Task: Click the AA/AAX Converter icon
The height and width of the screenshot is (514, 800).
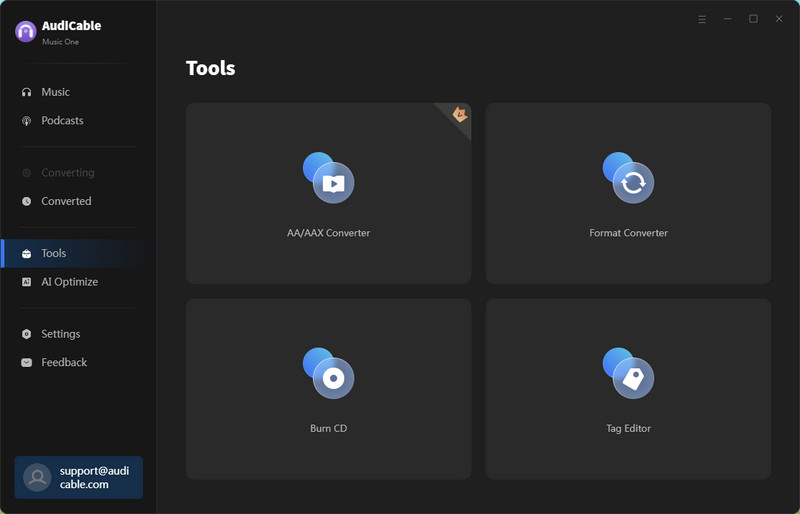Action: click(329, 178)
